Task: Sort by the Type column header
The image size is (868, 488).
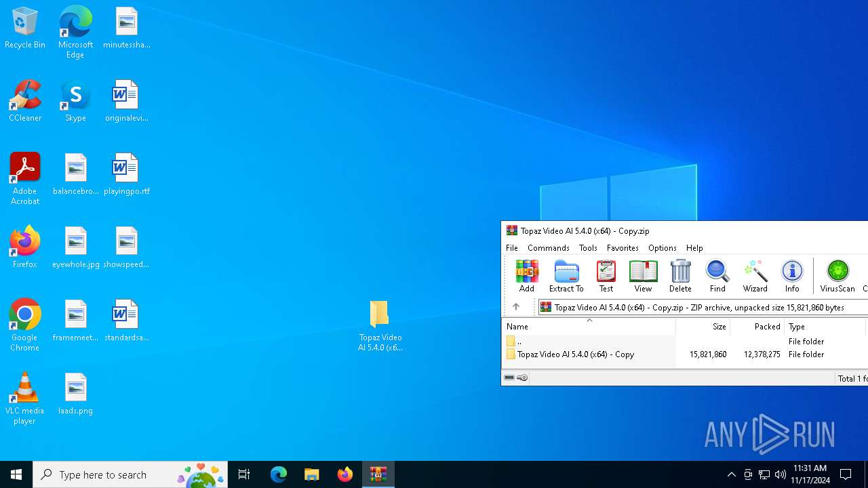Action: coord(825,327)
